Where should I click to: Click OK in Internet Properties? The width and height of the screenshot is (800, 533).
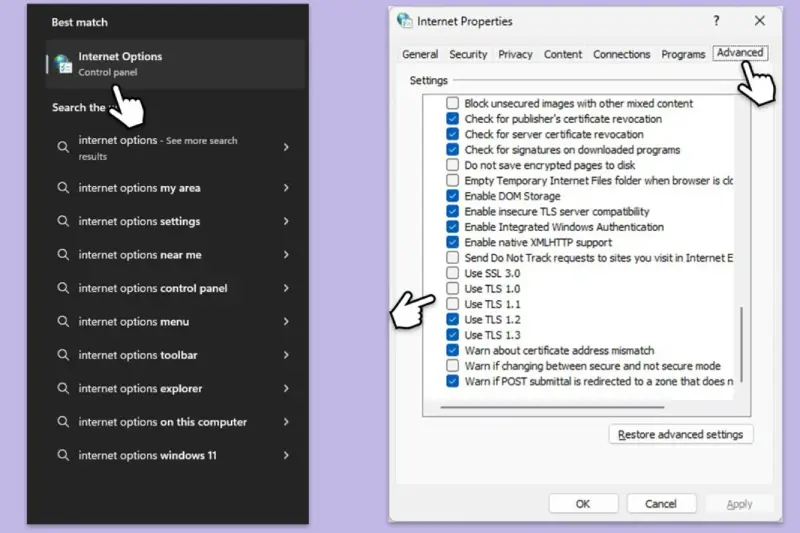583,504
